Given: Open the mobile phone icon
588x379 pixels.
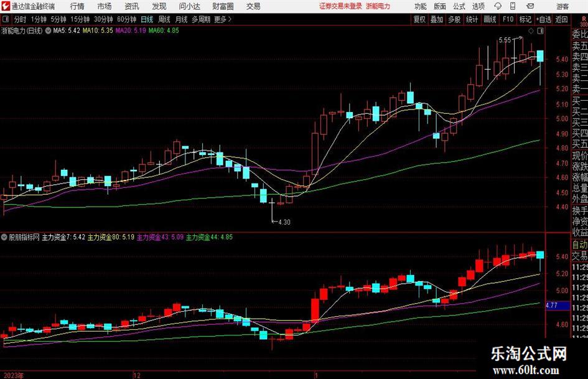Looking at the screenshot, I should [513, 6].
